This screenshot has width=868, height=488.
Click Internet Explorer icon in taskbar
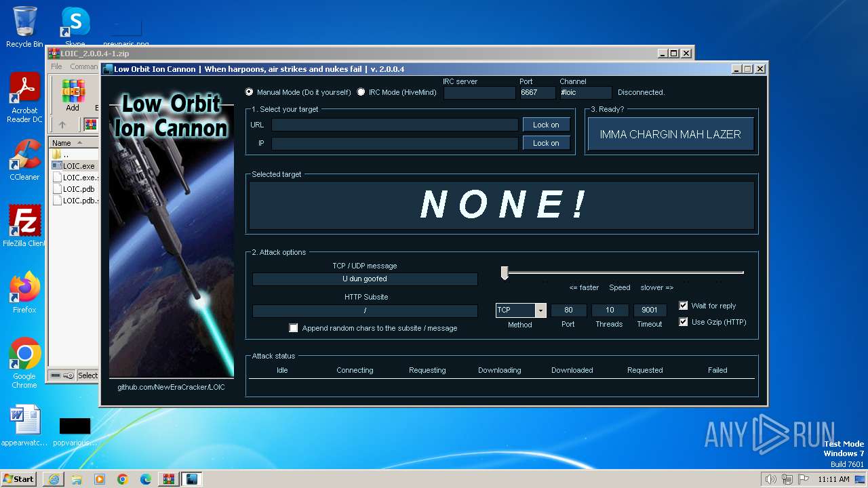coord(54,479)
